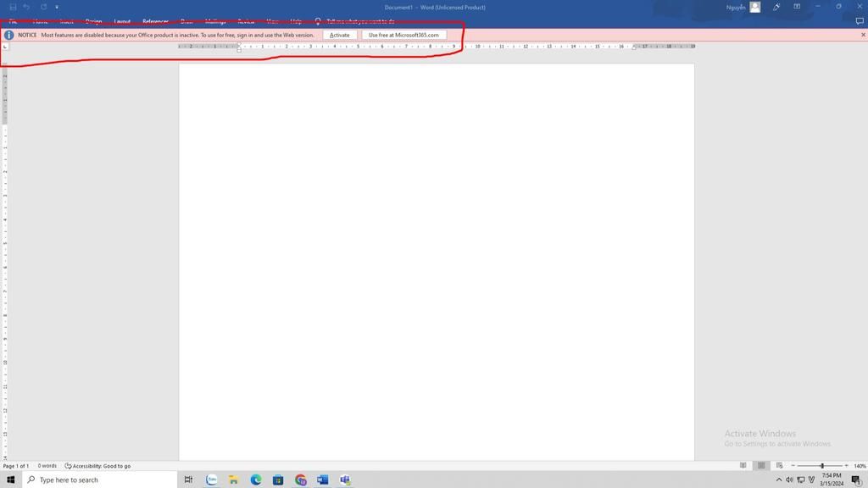This screenshot has width=868, height=488.
Task: Open the Draw ribbon tab
Action: click(x=186, y=21)
